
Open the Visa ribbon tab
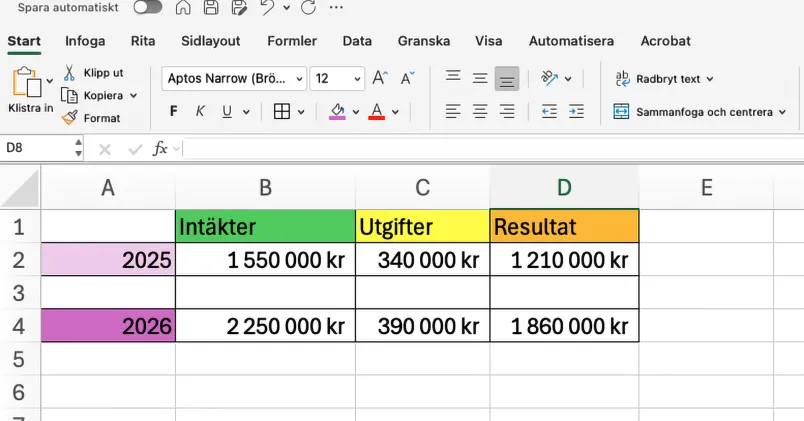[489, 41]
